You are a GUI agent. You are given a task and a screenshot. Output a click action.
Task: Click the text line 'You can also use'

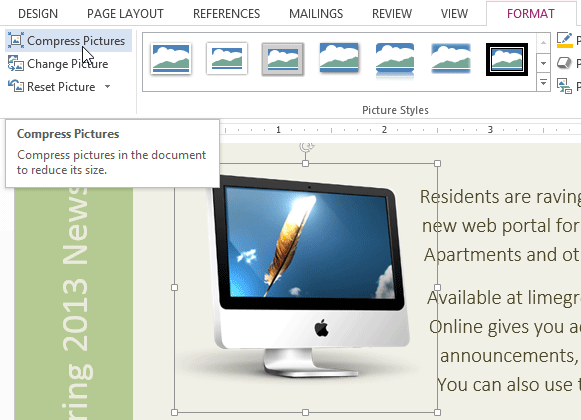coord(508,385)
